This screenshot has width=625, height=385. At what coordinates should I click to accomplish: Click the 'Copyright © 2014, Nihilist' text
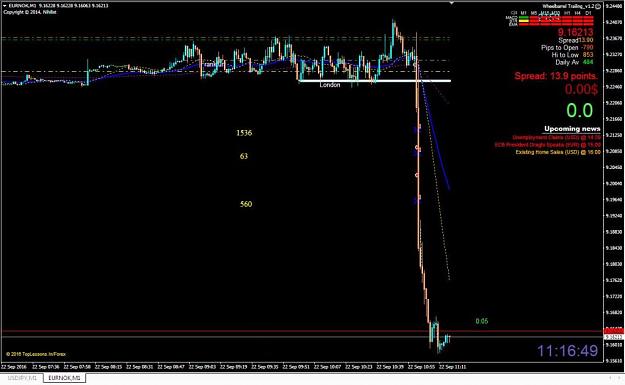tap(30, 12)
